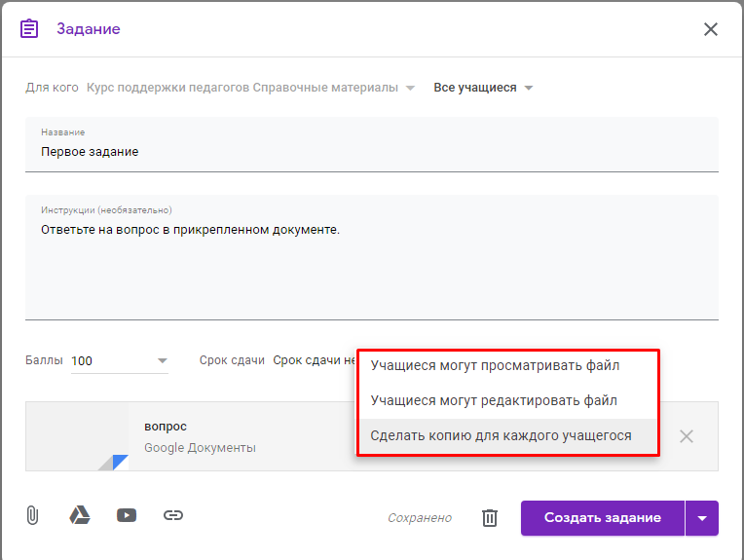Click the 'Задание' dialog title

pos(89,29)
